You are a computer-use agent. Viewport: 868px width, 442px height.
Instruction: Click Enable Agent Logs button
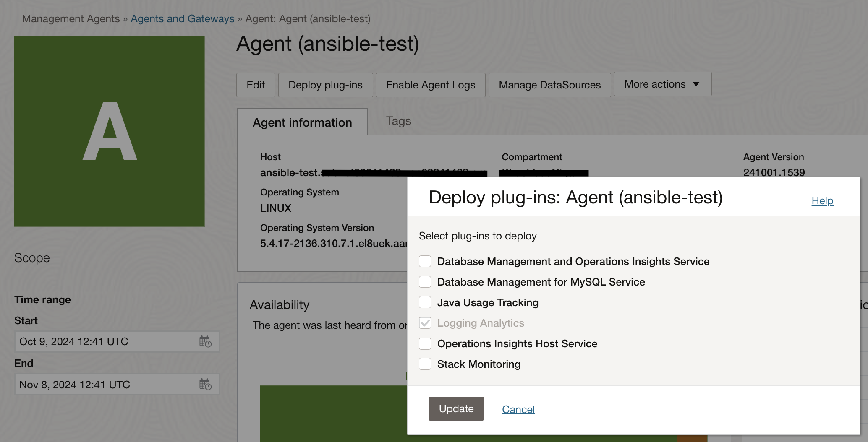(x=430, y=85)
